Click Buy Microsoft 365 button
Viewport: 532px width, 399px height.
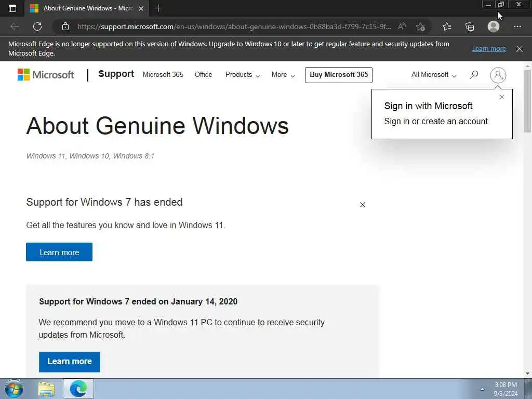(x=339, y=75)
